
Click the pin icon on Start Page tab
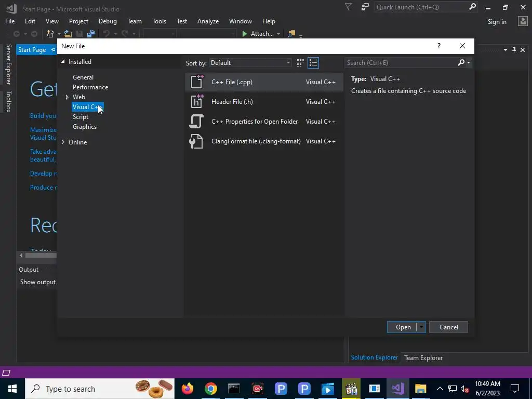53,50
